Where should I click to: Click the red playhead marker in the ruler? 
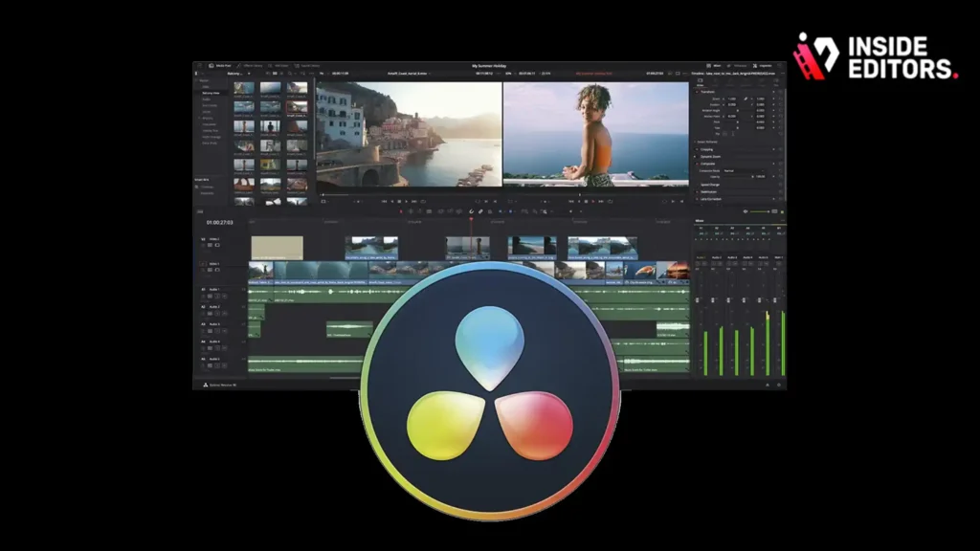click(x=471, y=219)
